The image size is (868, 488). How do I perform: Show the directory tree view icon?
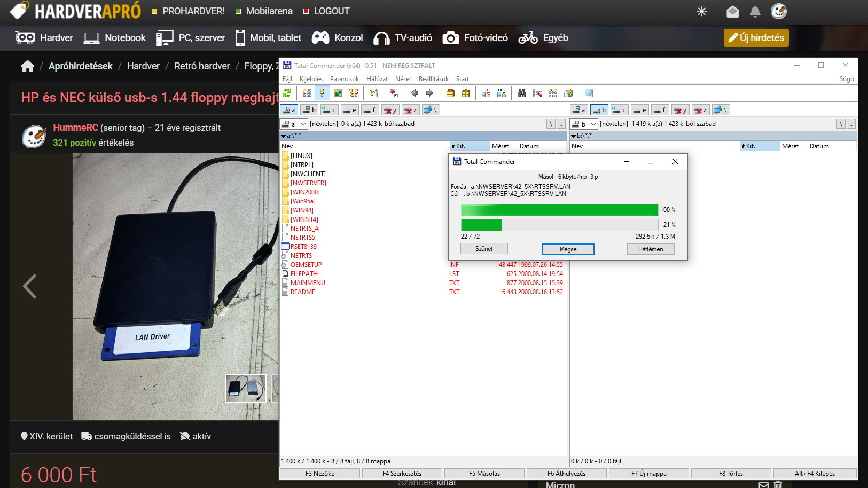[x=354, y=93]
